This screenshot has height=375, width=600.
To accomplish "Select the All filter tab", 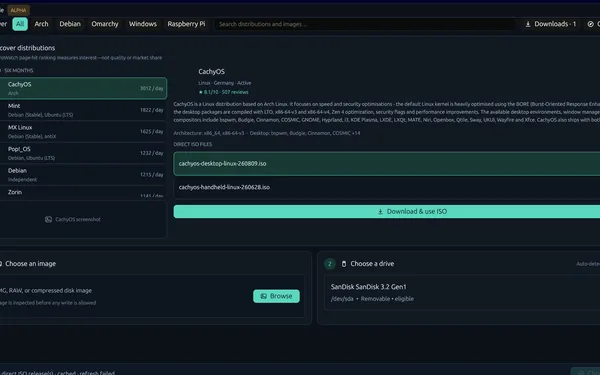I will pyautogui.click(x=20, y=24).
